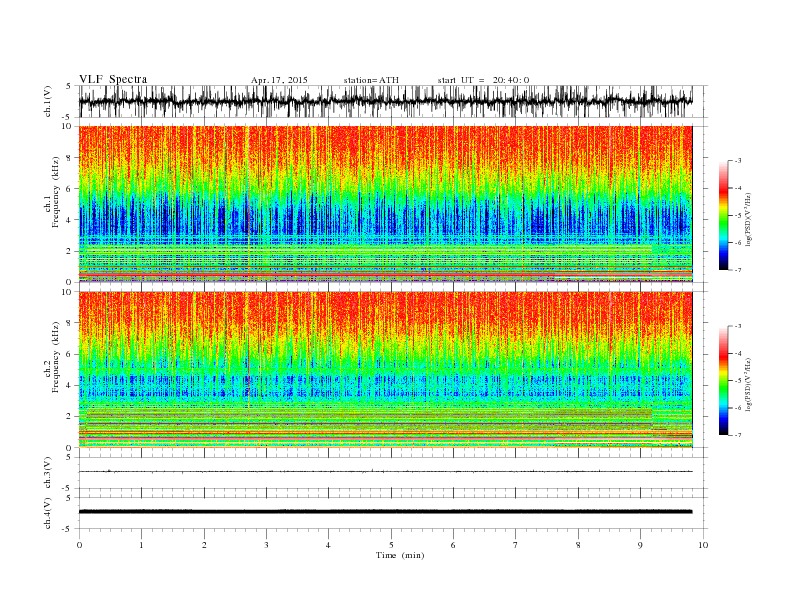Click the "0" tick on the time axis
792x612 pixels.
[x=79, y=545]
